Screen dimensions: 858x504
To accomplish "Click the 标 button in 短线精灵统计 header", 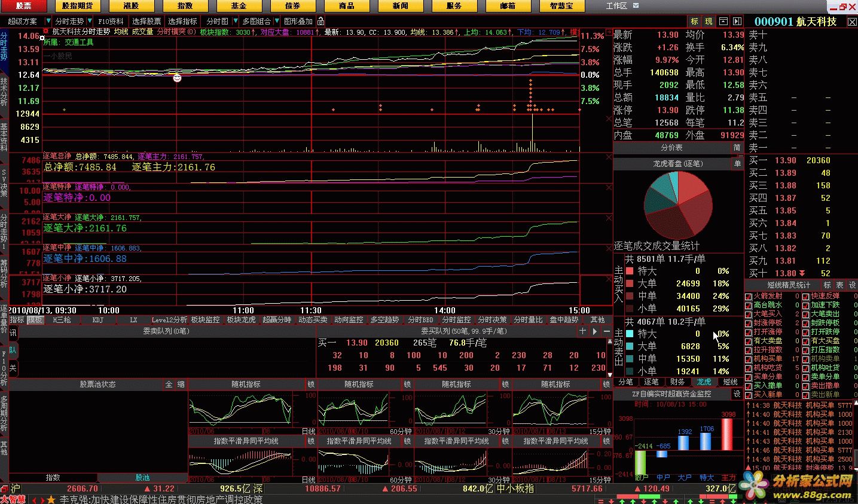I will click(x=828, y=285).
